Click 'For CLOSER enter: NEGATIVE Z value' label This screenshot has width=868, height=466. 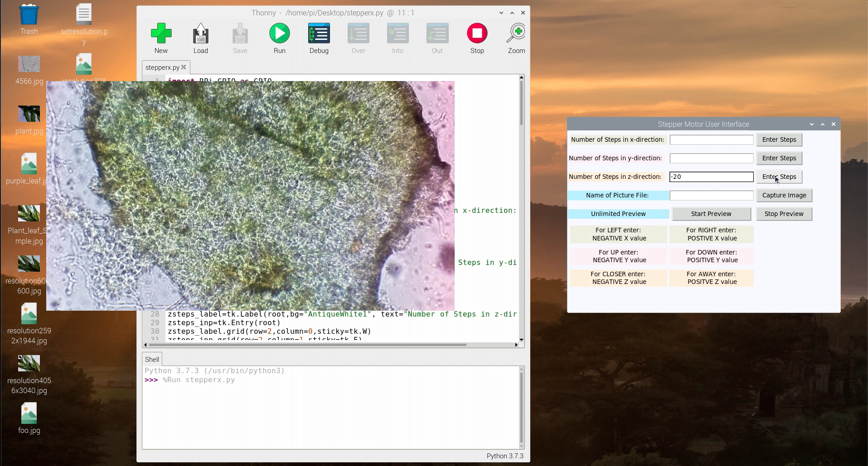(618, 278)
